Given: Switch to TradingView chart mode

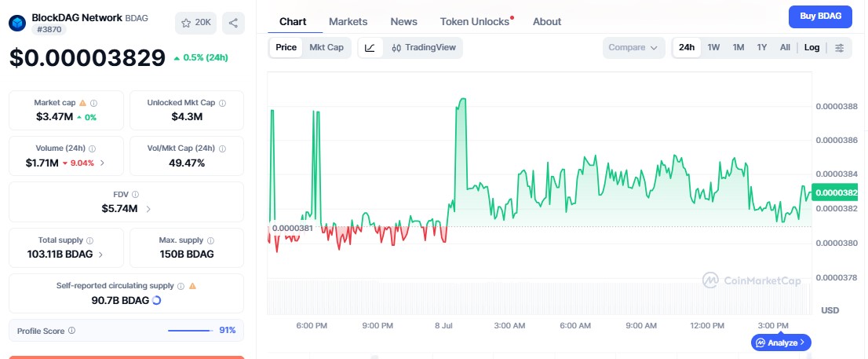Looking at the screenshot, I should tap(424, 48).
